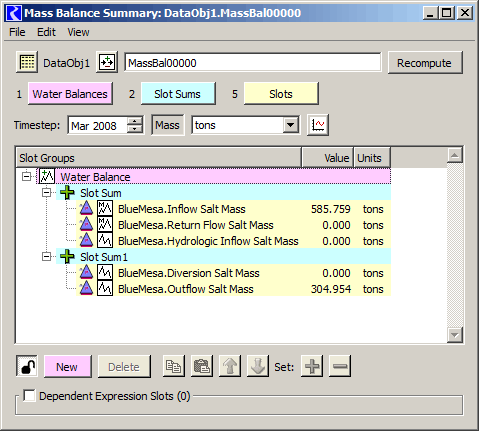The height and width of the screenshot is (431, 479).
Task: Click the slot selector icon beside DataObj1
Action: tap(107, 62)
